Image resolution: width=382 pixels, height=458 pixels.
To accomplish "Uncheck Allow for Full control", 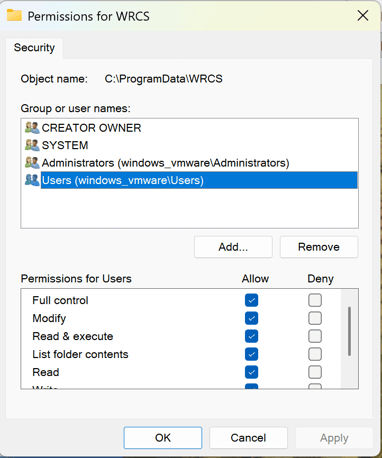I will click(x=251, y=300).
